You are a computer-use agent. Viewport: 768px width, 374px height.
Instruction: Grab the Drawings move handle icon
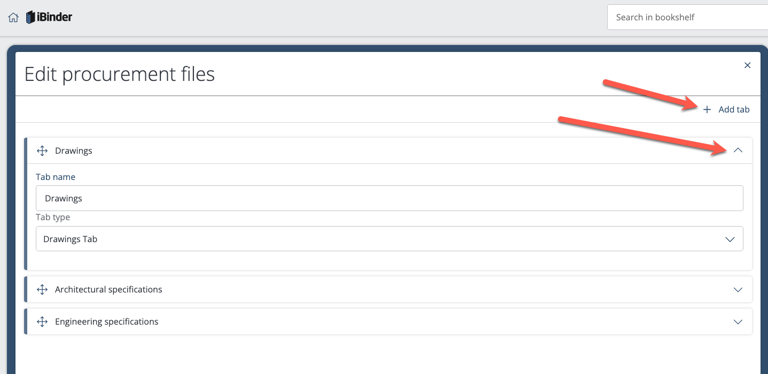tap(42, 151)
